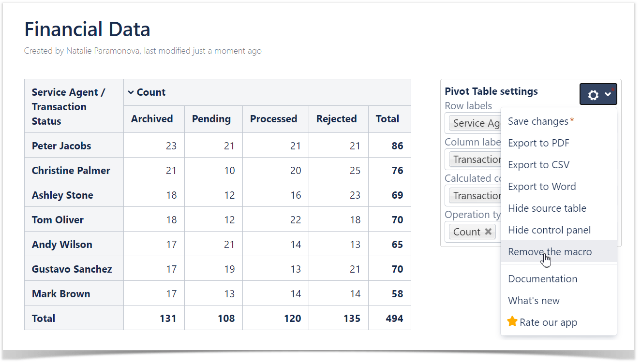Select Export to Word menu entry
641x364 pixels.
pyautogui.click(x=542, y=187)
